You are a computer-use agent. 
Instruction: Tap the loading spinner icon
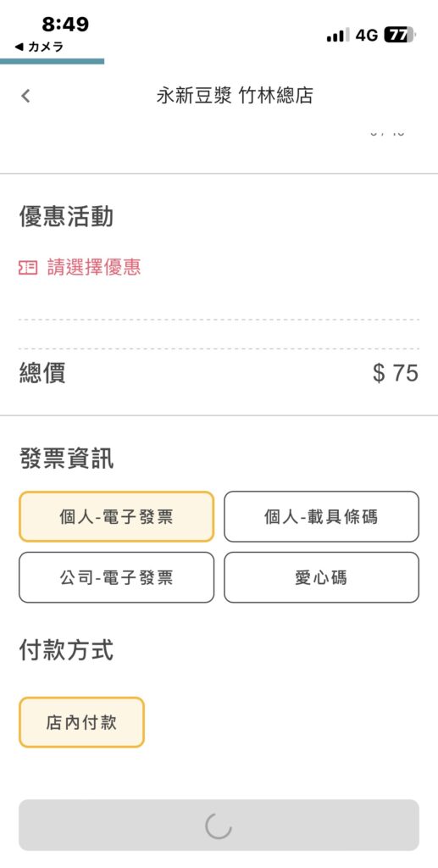[x=219, y=826]
